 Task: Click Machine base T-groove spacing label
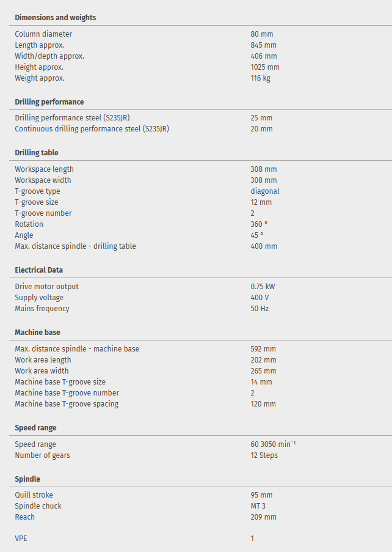click(x=67, y=404)
